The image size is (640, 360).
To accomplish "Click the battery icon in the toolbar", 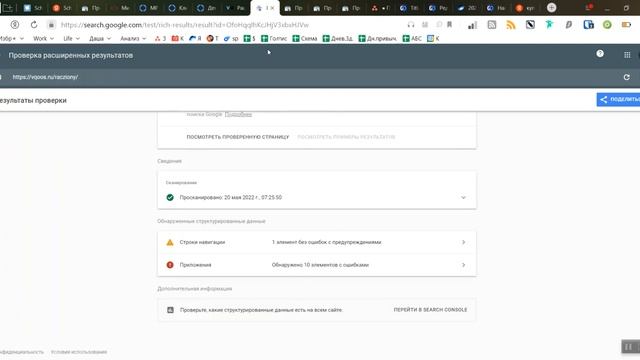I will pos(627,25).
